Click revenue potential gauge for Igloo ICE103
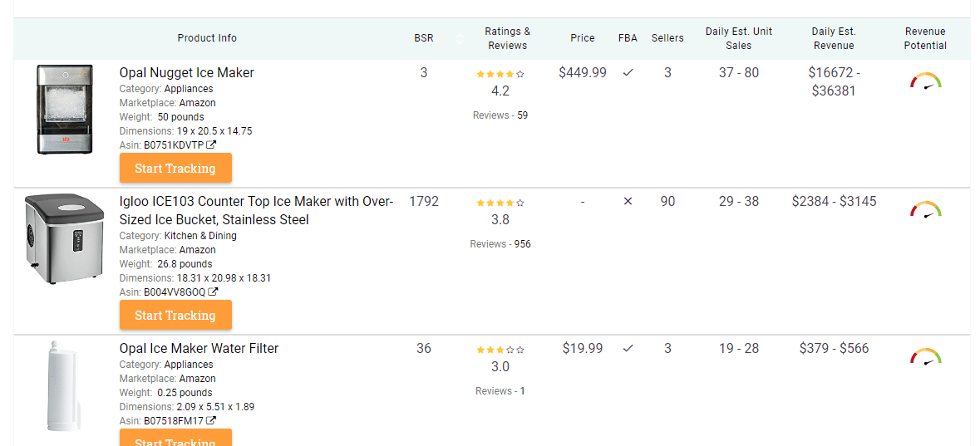The width and height of the screenshot is (980, 446). 926,210
